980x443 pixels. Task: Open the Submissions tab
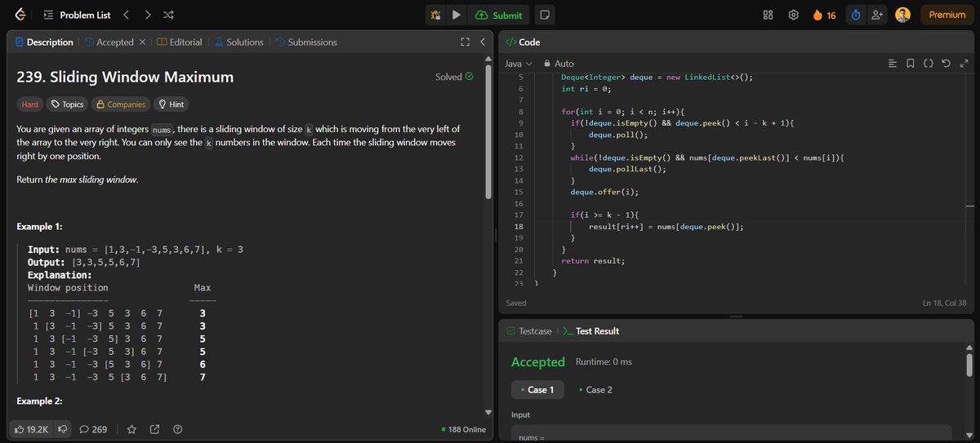306,42
